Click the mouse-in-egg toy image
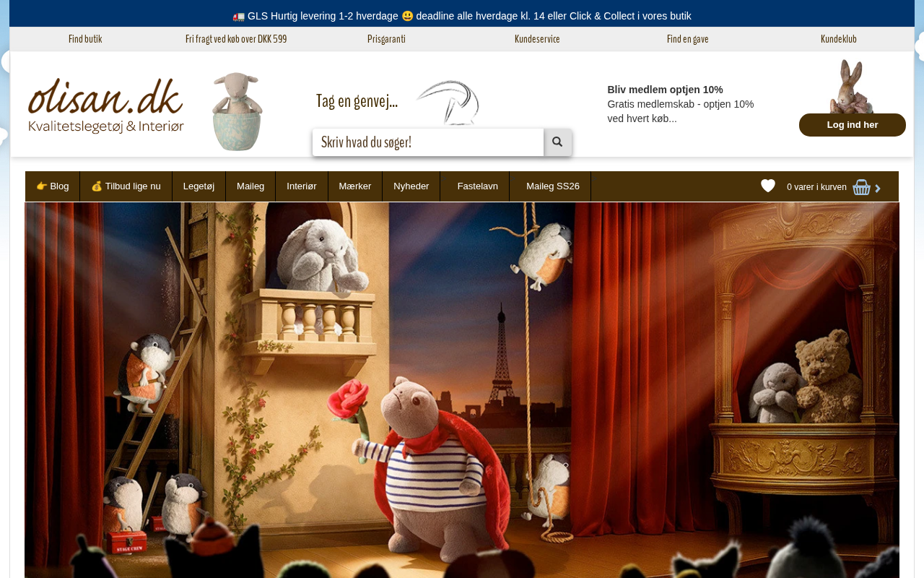Viewport: 924px width, 578px height. pos(237,111)
